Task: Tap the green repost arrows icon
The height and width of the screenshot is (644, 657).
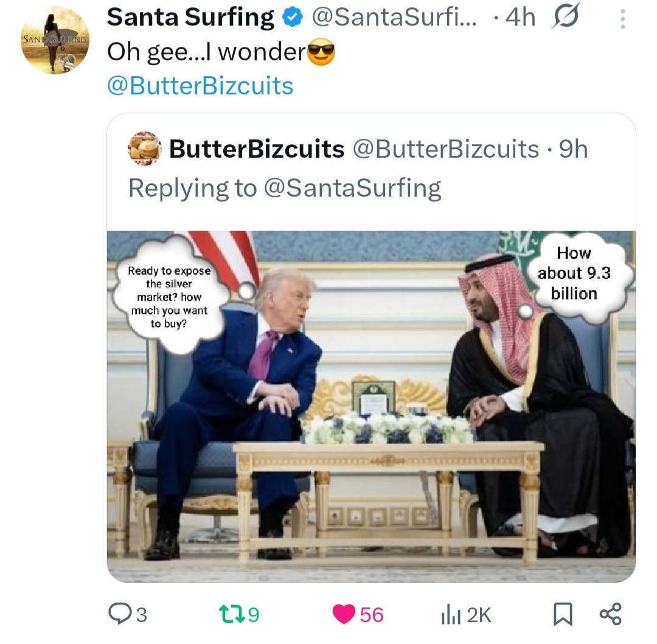Action: (231, 614)
